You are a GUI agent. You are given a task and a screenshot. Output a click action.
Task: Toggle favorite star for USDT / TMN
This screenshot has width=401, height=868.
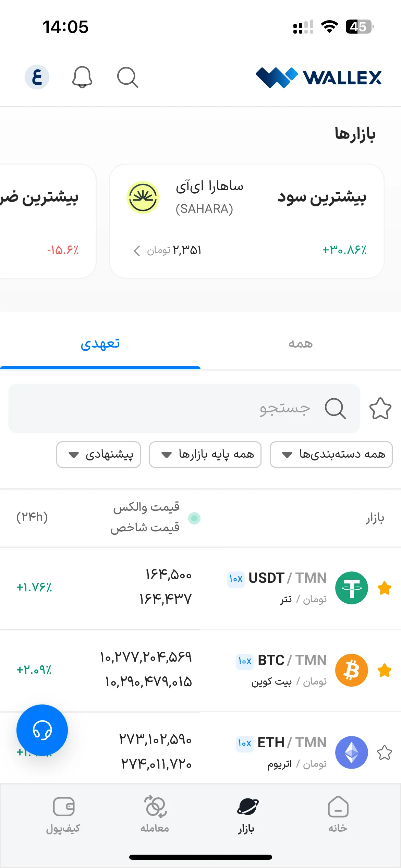tap(385, 588)
